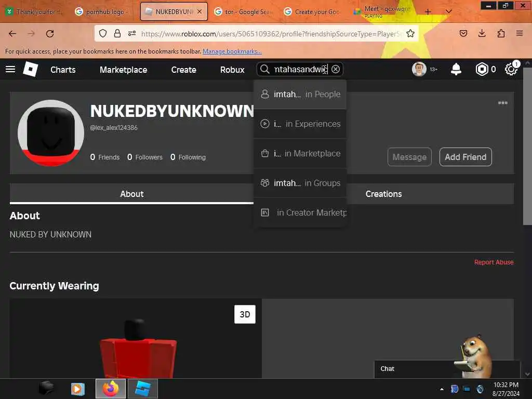This screenshot has width=532, height=399.
Task: Bookmark this page with star icon
Action: click(410, 33)
